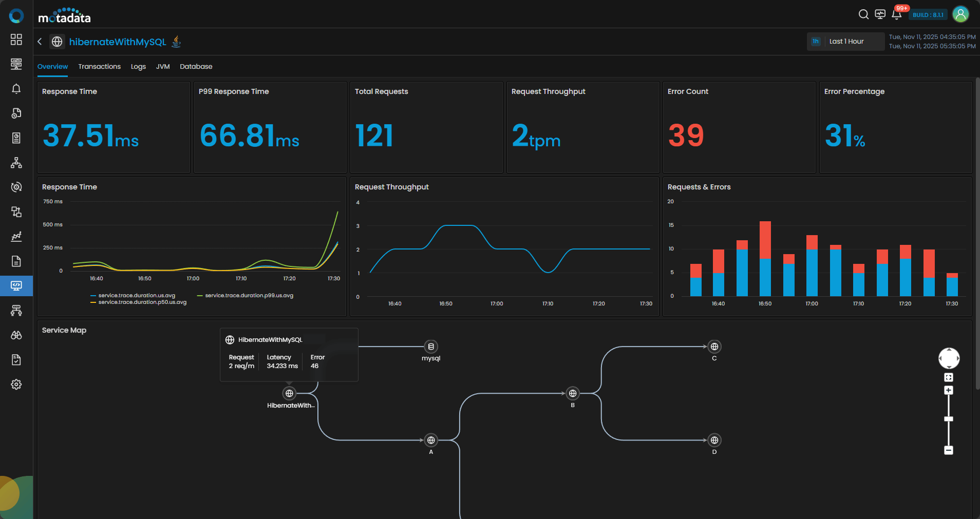This screenshot has width=980, height=519.
Task: Click the zoom in plus button on service map
Action: pos(949,391)
